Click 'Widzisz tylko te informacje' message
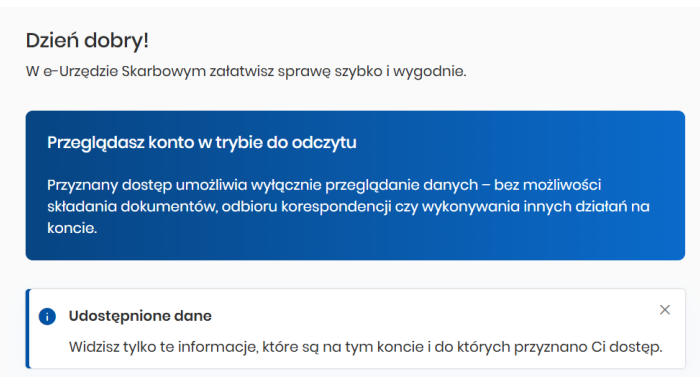The height and width of the screenshot is (377, 700). (x=365, y=347)
